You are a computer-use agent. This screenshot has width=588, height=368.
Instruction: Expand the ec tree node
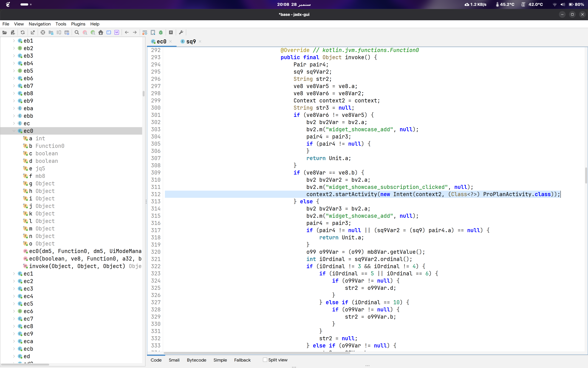pos(14,124)
